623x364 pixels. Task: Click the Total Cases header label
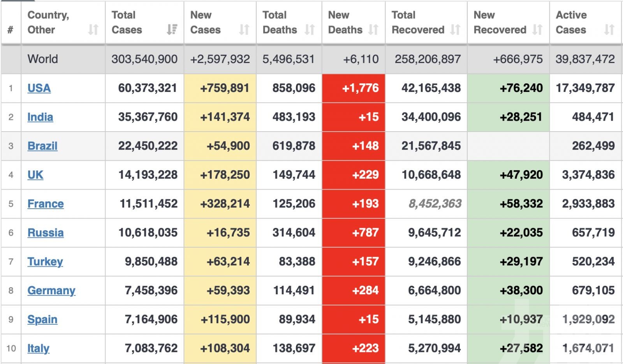(x=127, y=22)
